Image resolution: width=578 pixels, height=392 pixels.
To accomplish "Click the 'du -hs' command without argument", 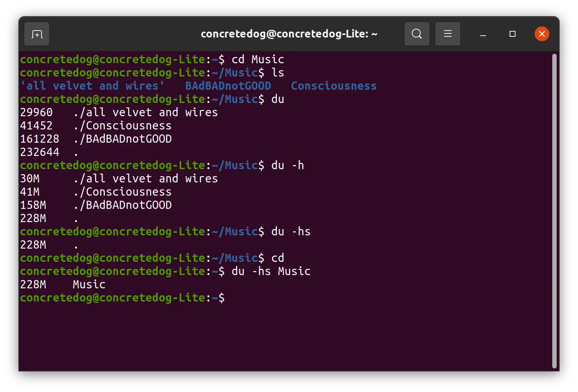I will (x=291, y=231).
